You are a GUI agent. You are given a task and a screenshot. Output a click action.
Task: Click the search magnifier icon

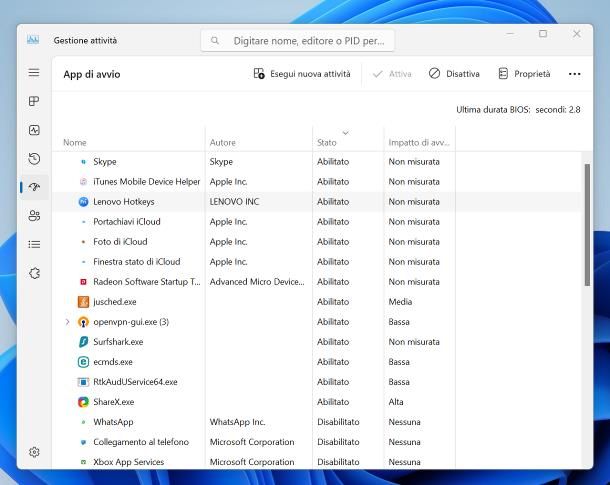tap(215, 40)
